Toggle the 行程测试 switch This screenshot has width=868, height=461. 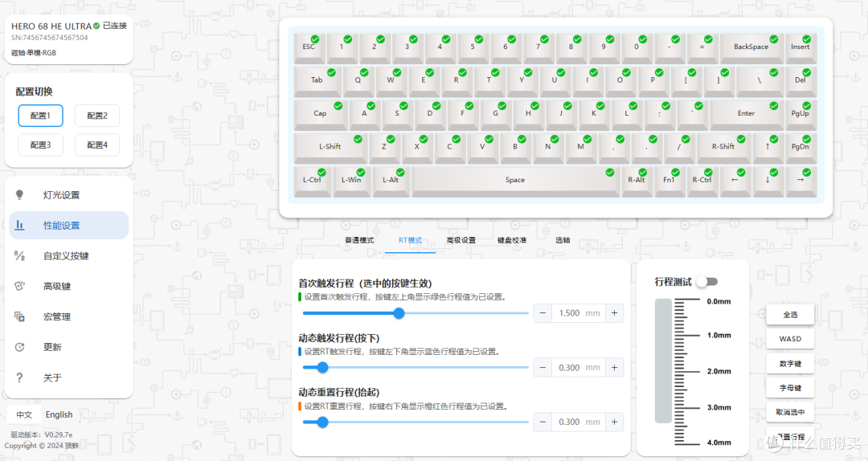click(707, 282)
